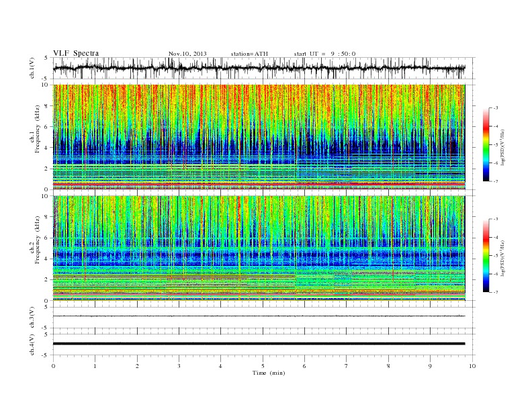Viewport: 532px width, 411px height.
Task: Click the "Time (min)" axis label
Action: pos(269,373)
